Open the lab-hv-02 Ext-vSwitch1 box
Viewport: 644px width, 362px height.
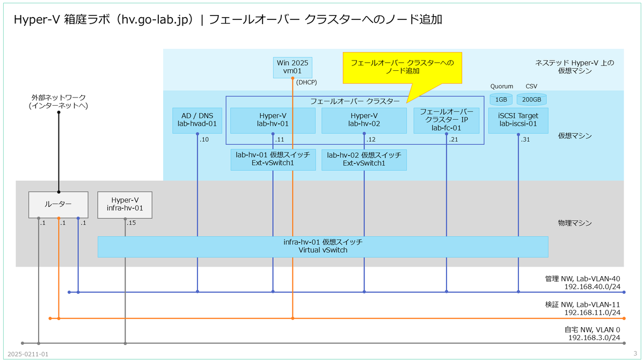coord(364,159)
